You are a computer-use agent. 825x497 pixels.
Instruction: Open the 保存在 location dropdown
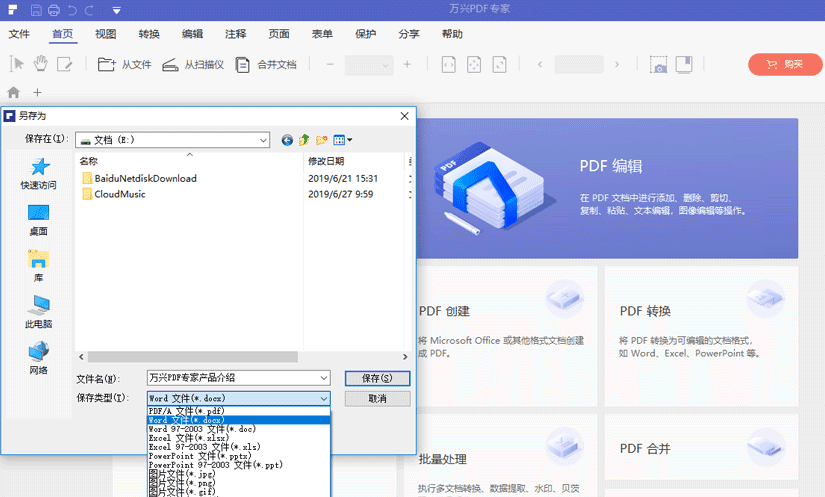[x=173, y=140]
